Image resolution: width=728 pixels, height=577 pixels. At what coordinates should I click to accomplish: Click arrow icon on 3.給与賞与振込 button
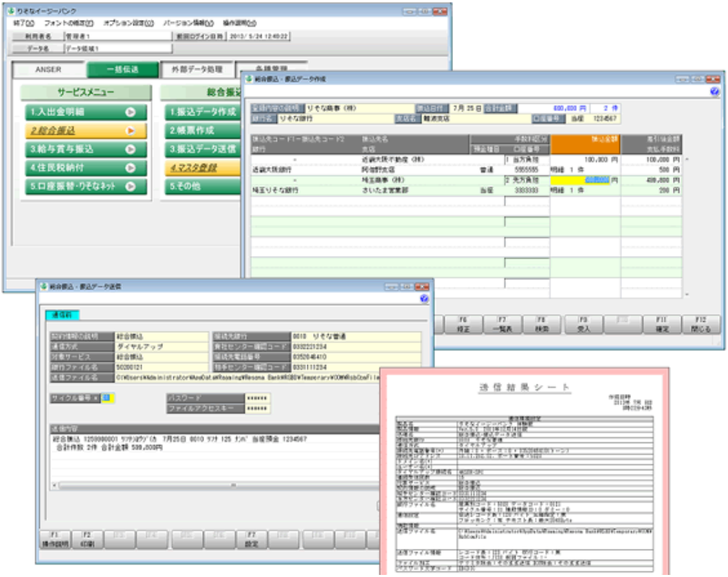point(130,149)
